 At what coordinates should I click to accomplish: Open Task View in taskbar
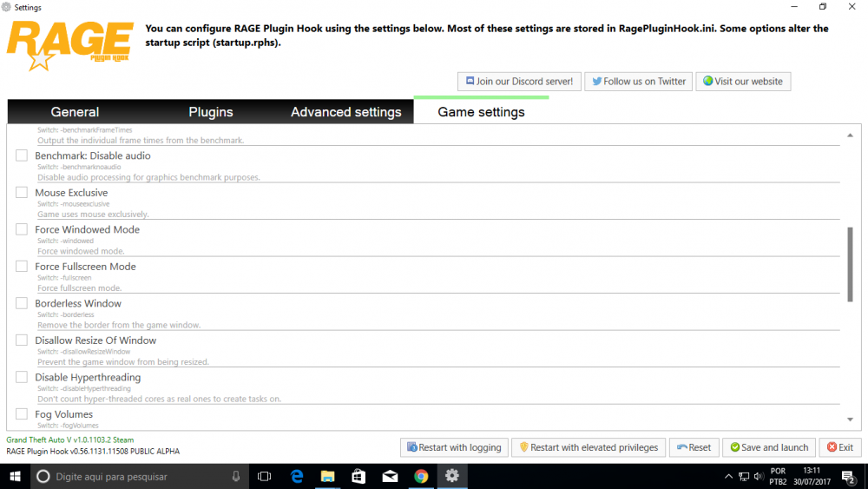tap(265, 476)
